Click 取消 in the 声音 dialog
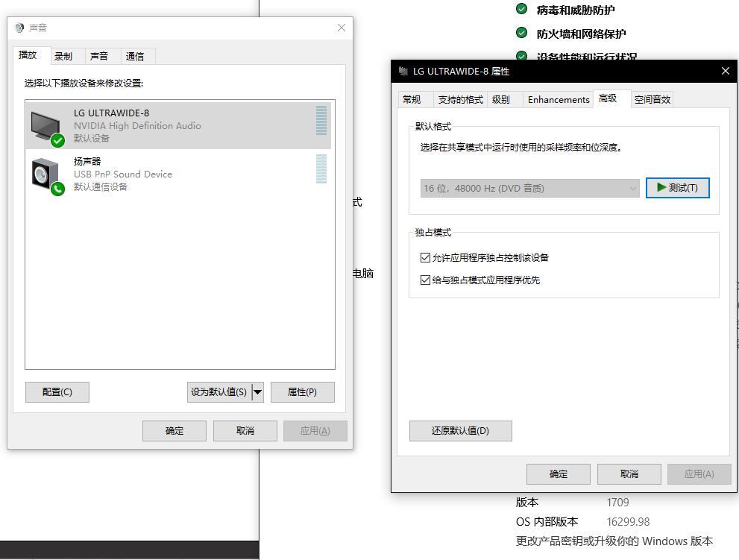739x560 pixels. [x=245, y=431]
